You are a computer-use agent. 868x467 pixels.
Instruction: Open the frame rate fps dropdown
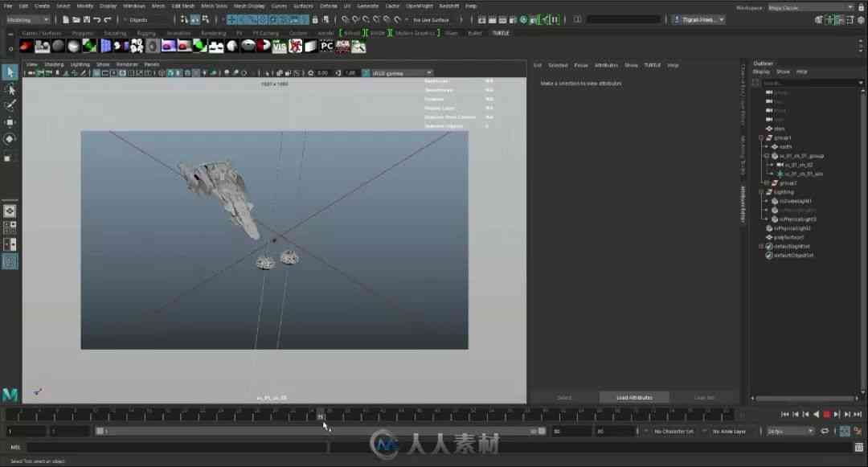pos(790,431)
